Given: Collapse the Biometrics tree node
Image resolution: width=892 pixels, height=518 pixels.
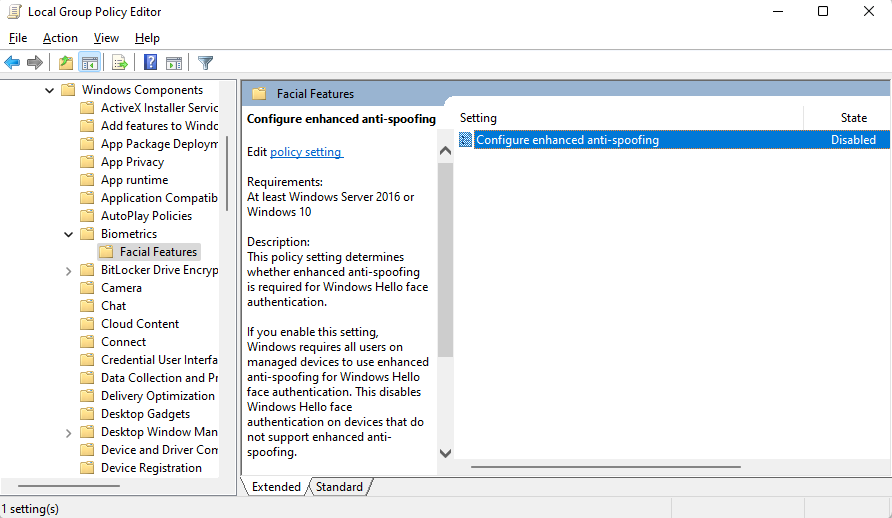Looking at the screenshot, I should (68, 234).
